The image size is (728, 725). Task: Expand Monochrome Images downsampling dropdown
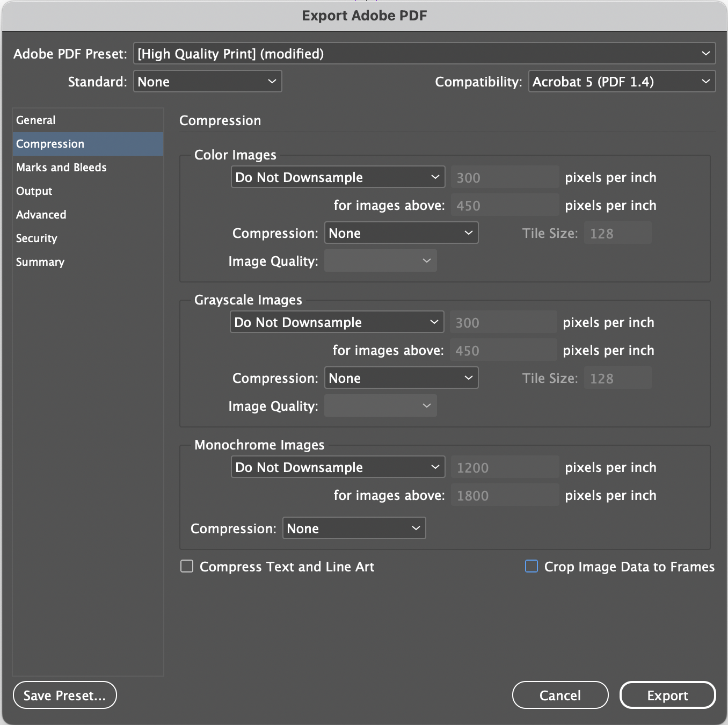338,467
